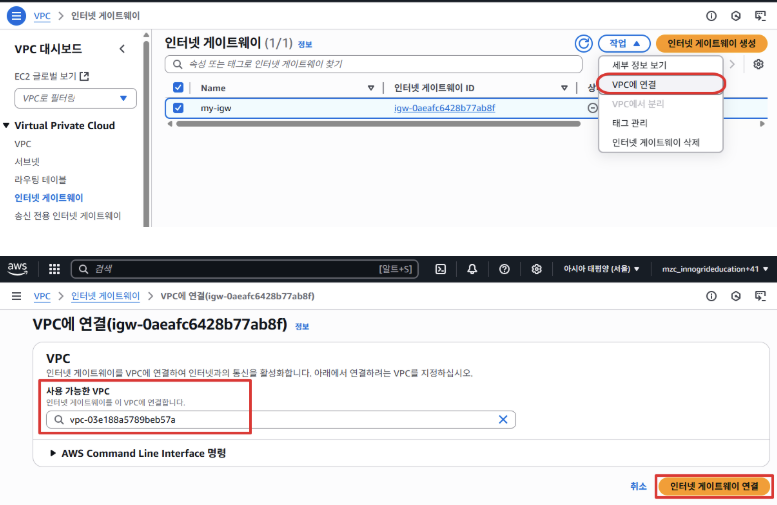Click the 인터넷 게이트웨이 breadcrumb link

point(105,296)
